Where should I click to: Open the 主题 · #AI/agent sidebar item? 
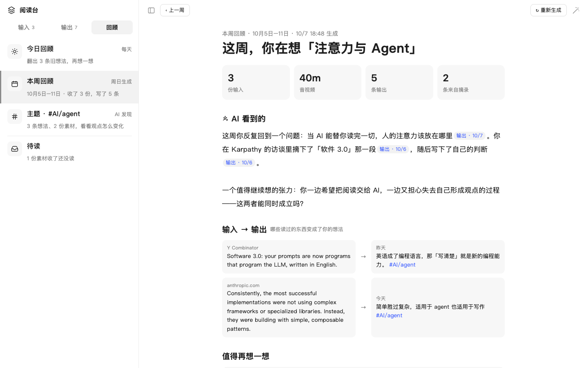[69, 119]
